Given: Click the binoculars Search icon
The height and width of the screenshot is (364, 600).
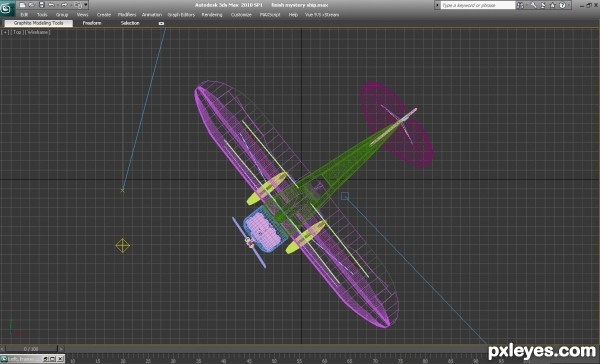Looking at the screenshot, I should (x=520, y=5).
